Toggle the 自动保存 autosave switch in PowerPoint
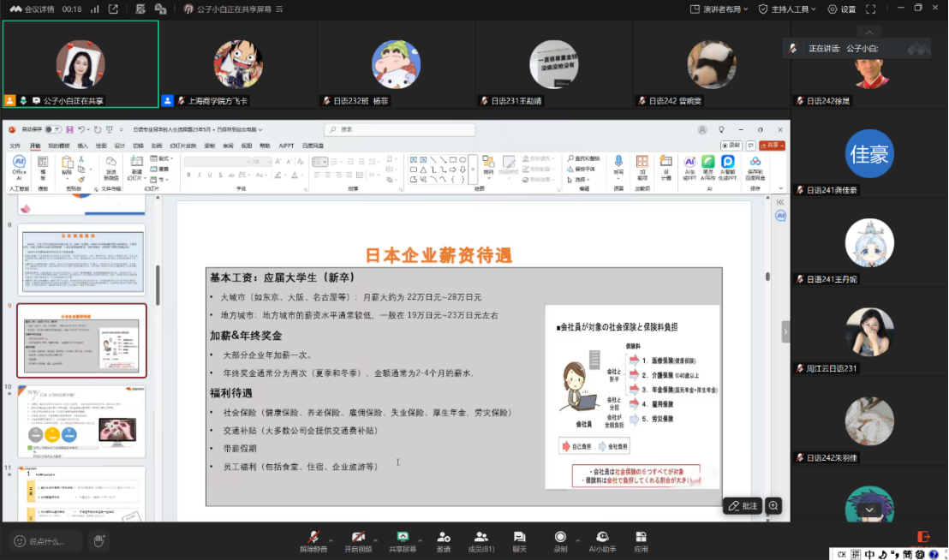Viewport: 949px width, 560px height. pyautogui.click(x=53, y=129)
